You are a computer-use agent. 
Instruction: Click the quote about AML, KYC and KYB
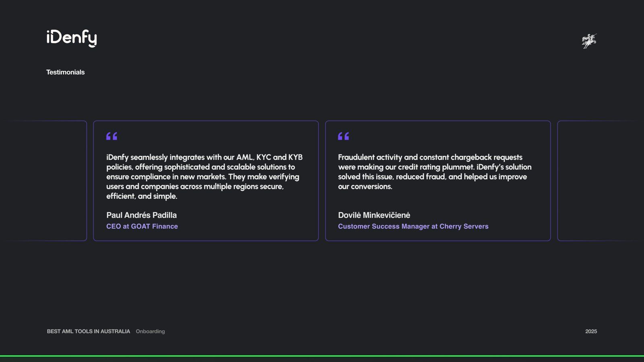(204, 177)
